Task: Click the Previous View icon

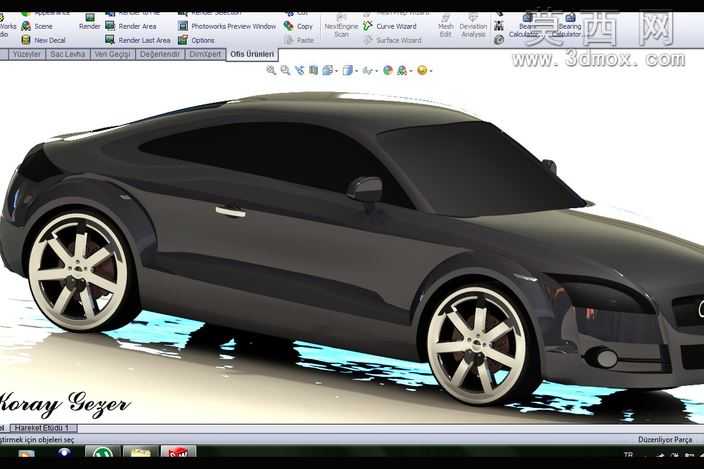Action: pyautogui.click(x=299, y=70)
